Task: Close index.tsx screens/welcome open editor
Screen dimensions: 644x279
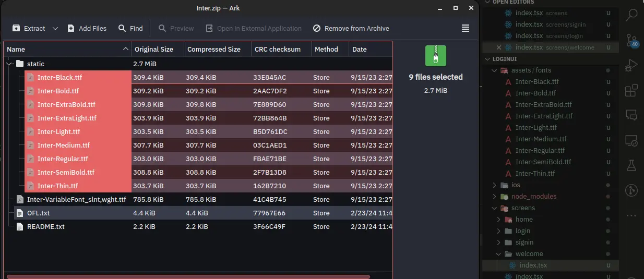Action: pyautogui.click(x=499, y=47)
